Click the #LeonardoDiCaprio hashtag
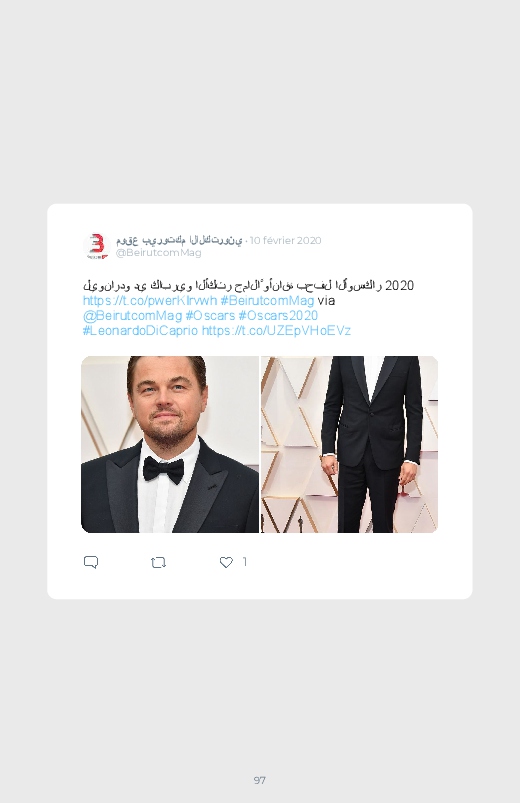This screenshot has height=803, width=520. pos(140,330)
